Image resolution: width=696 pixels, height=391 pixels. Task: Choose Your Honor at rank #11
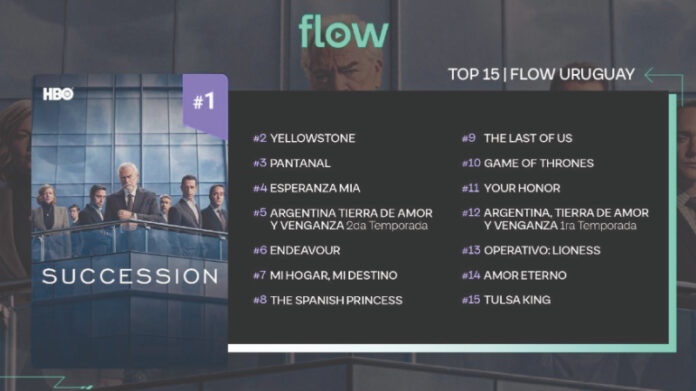511,188
